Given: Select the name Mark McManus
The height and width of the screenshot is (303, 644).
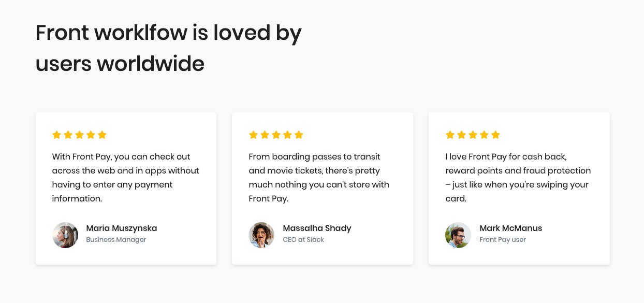Looking at the screenshot, I should [511, 228].
